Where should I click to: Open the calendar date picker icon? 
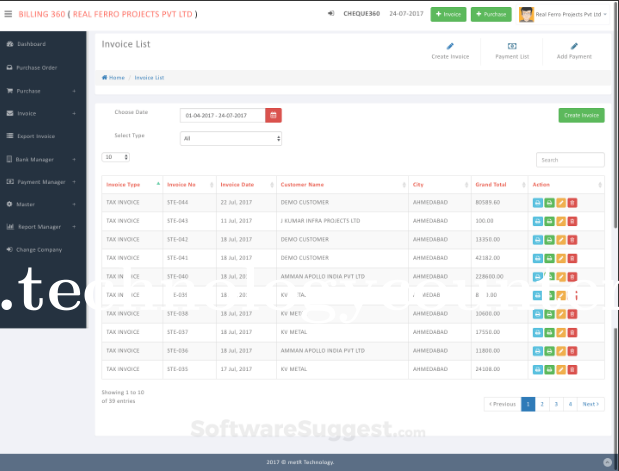273,115
